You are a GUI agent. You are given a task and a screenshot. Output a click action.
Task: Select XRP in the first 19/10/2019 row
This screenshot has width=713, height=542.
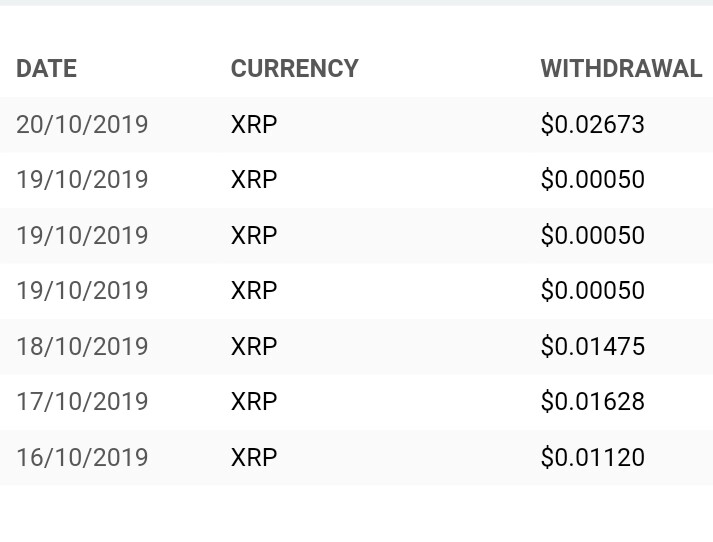[x=254, y=180]
